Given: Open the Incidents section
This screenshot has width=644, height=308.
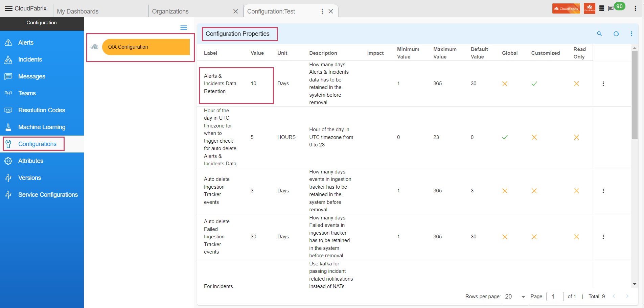Looking at the screenshot, I should coord(30,59).
